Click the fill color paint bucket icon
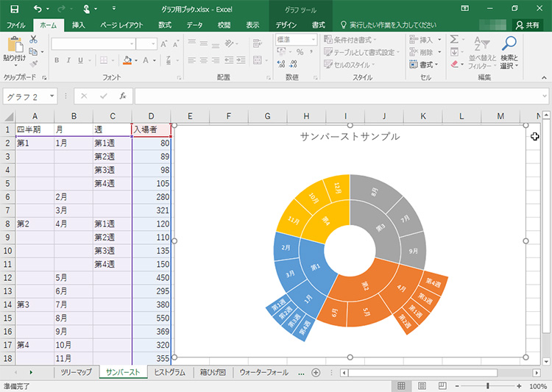 (127, 60)
